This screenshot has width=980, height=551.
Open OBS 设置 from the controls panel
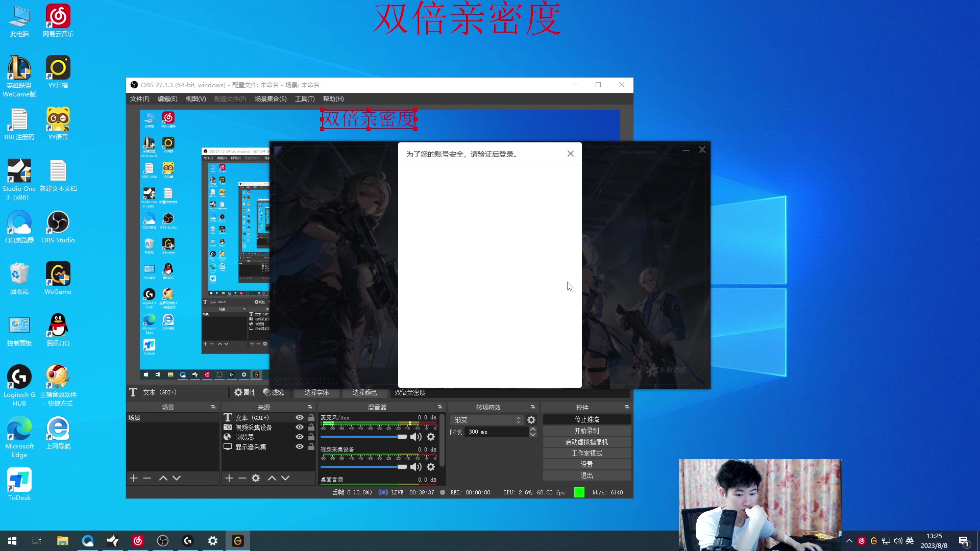coord(587,464)
